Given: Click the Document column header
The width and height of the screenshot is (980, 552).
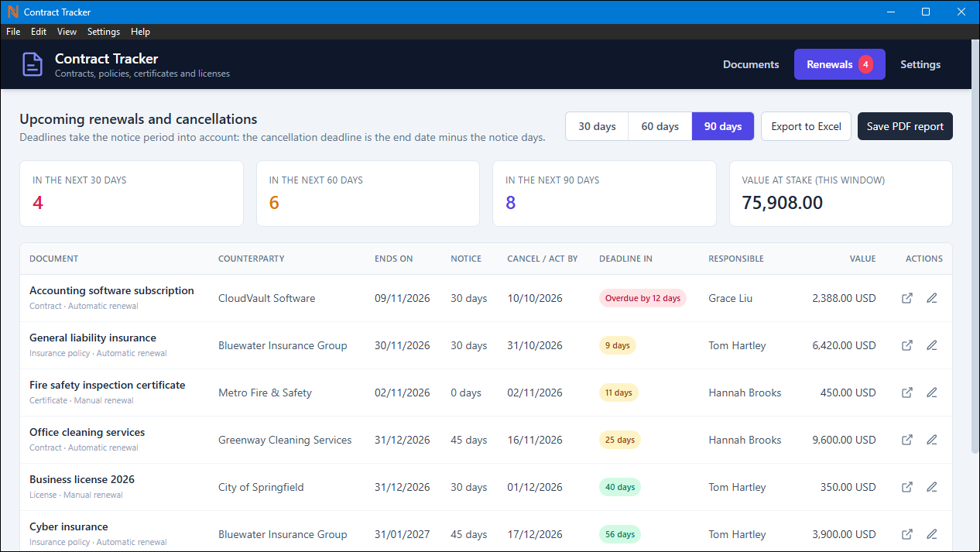Looking at the screenshot, I should point(53,259).
